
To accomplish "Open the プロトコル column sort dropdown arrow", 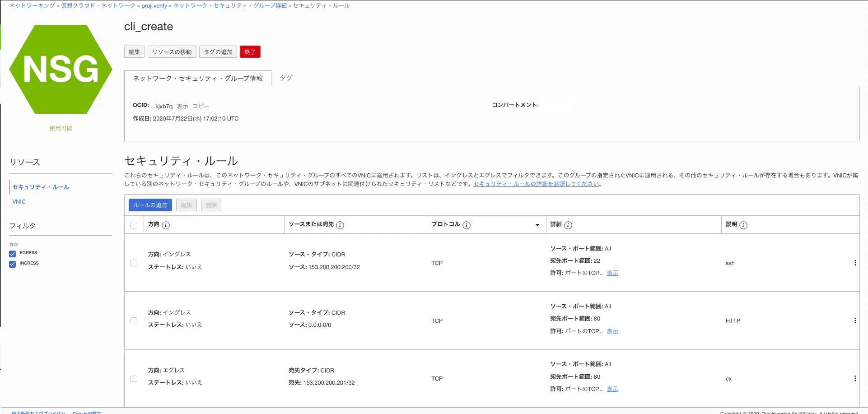I will [537, 225].
